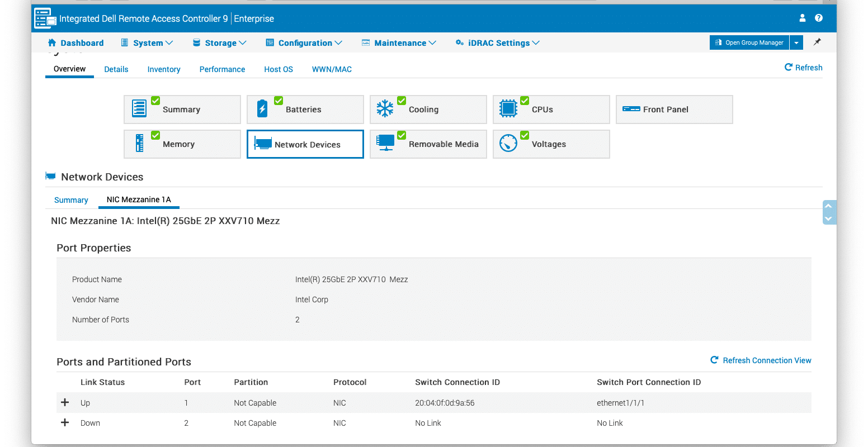Click the iDRAC logo icon in header
Viewport: 868px width, 447px height.
45,18
